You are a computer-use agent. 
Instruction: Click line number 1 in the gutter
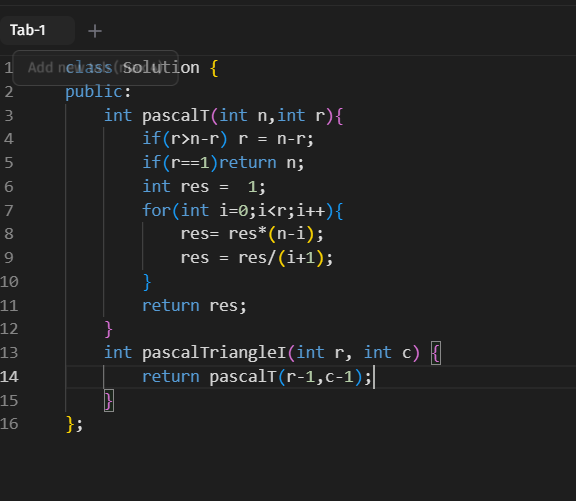pyautogui.click(x=9, y=68)
